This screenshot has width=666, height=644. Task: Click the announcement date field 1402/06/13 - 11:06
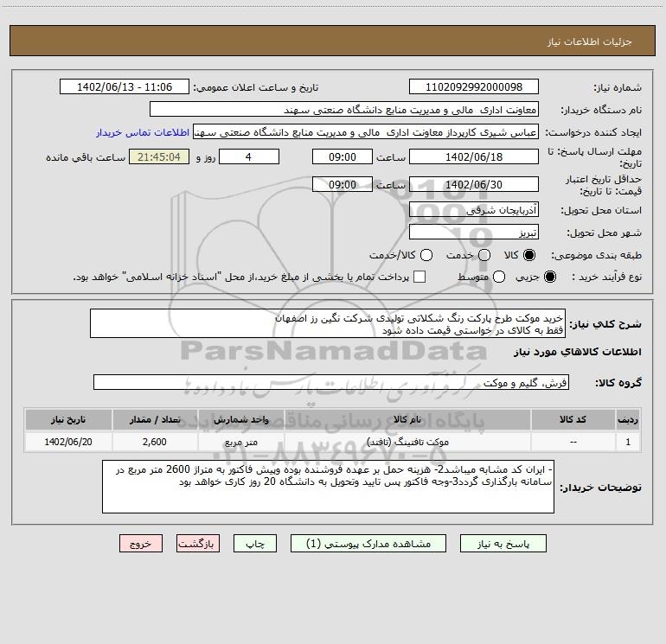(125, 86)
